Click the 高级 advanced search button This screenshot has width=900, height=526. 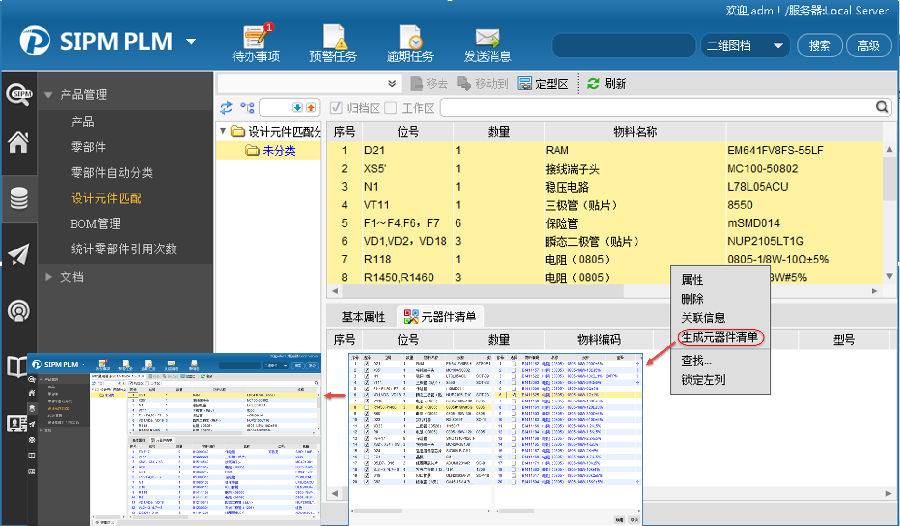point(868,46)
